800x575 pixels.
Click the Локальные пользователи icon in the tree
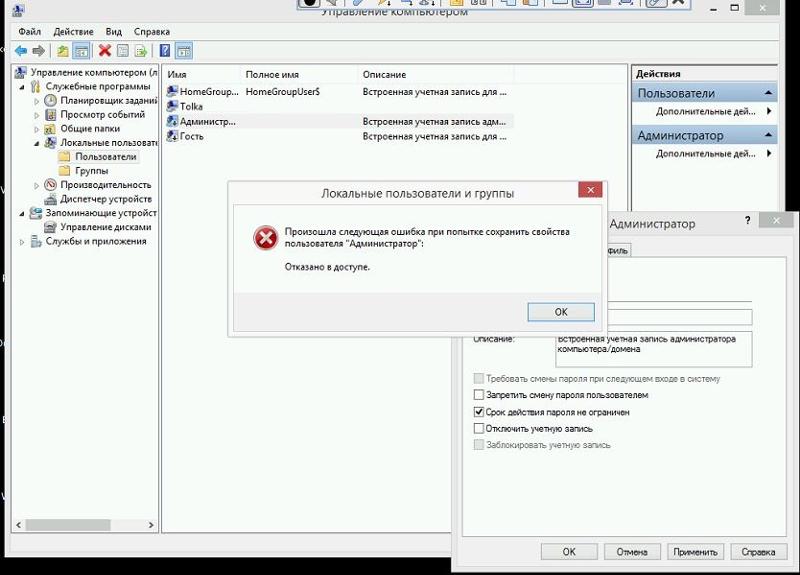[50, 143]
